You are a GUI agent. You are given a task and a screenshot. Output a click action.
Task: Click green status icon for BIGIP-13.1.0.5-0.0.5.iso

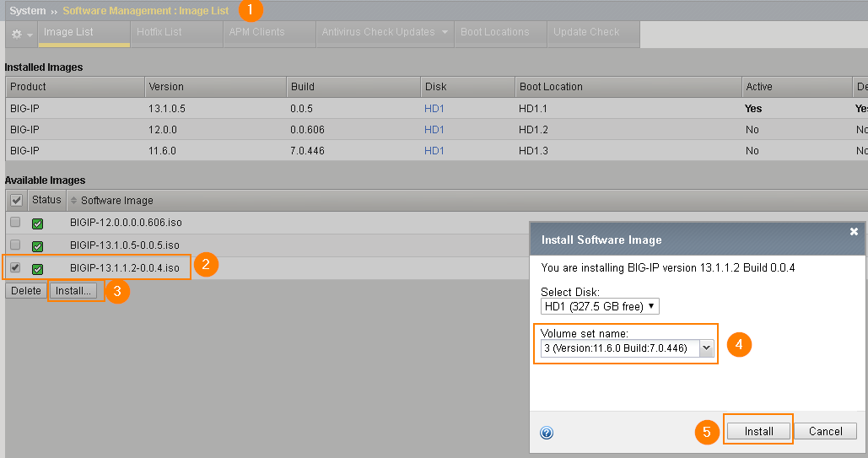38,246
